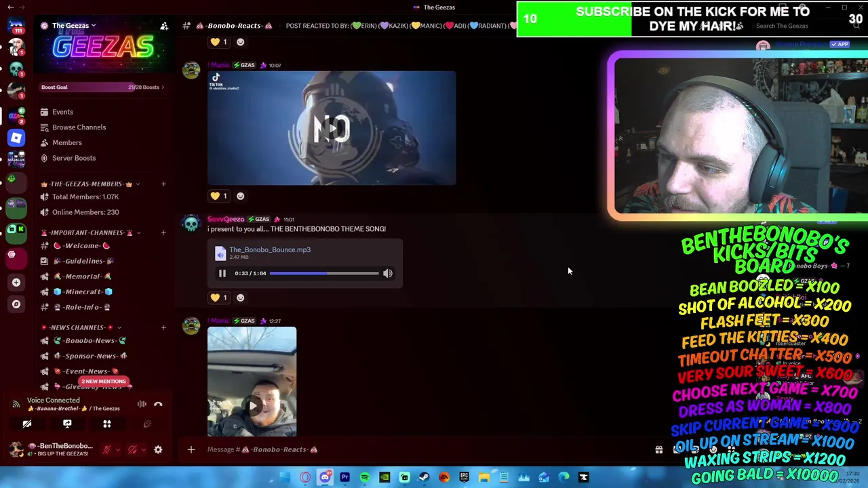Open the Roblox server icon
The height and width of the screenshot is (488, 868).
click(x=16, y=138)
